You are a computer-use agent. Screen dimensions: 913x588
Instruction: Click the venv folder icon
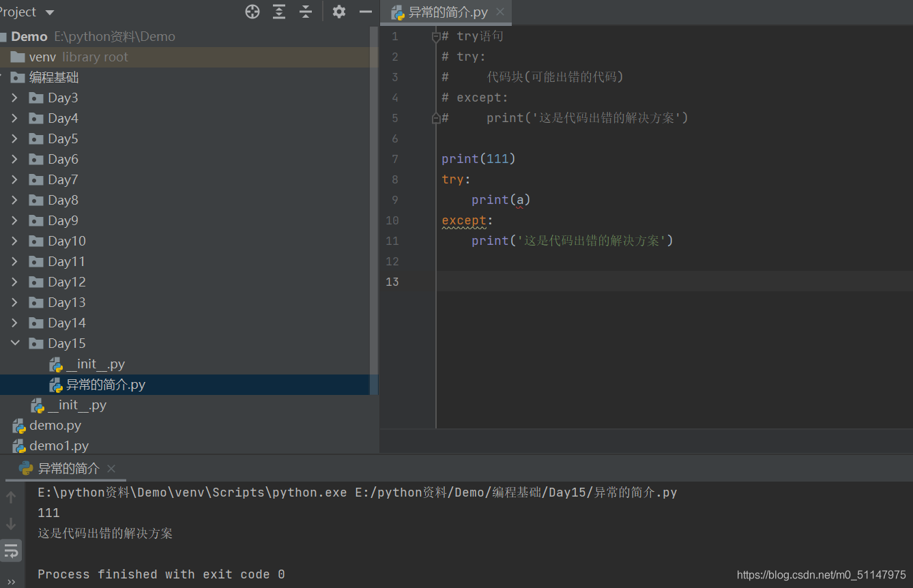[x=18, y=57]
